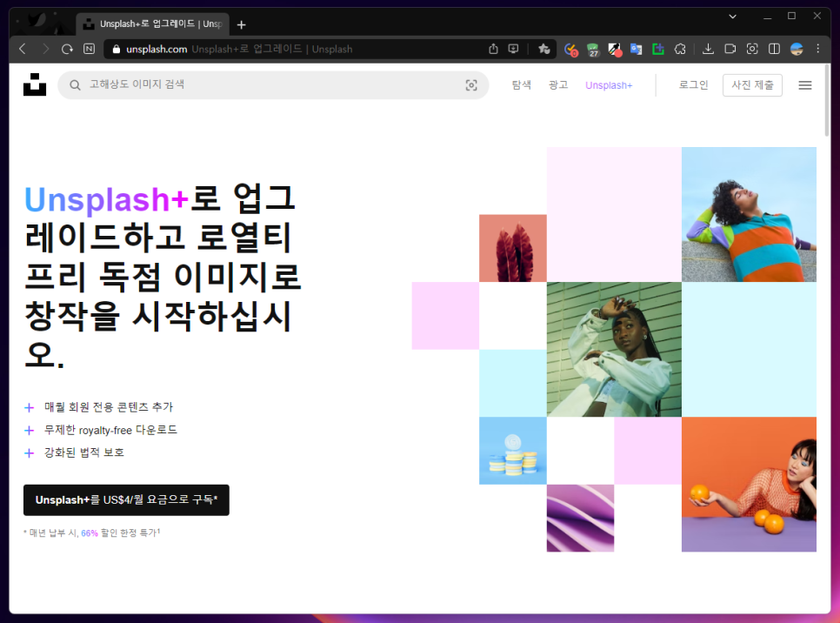The image size is (840, 623).
Task: Open the browser profile avatar
Action: [x=797, y=49]
